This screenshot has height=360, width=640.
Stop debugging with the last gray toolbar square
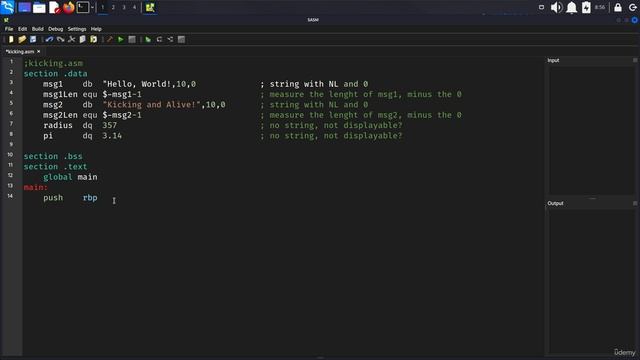coord(181,40)
